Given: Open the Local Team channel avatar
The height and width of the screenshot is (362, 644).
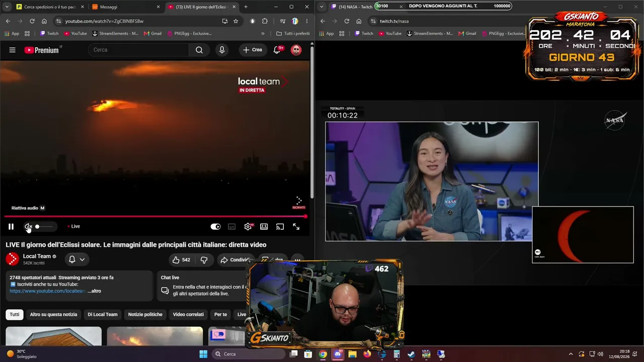Looking at the screenshot, I should (13, 259).
